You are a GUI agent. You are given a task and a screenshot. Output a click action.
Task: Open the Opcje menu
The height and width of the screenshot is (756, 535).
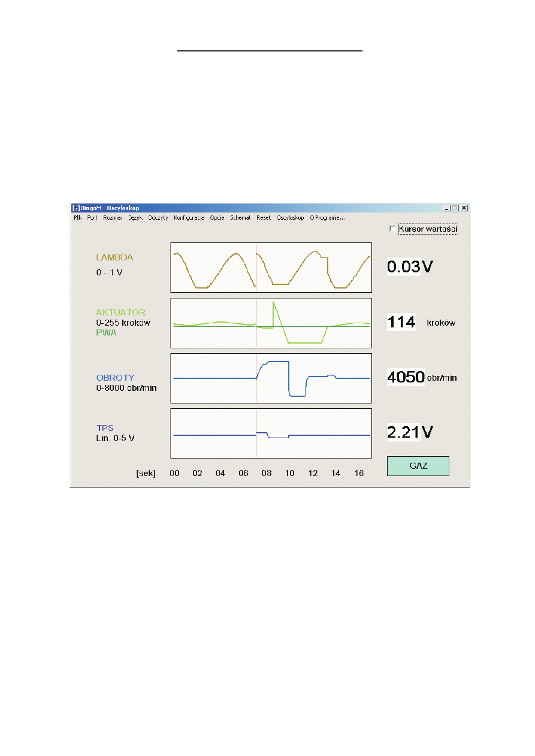click(x=217, y=218)
